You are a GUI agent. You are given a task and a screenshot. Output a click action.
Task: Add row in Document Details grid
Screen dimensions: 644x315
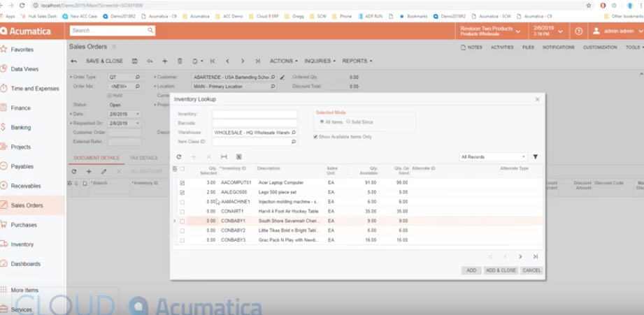tap(89, 171)
